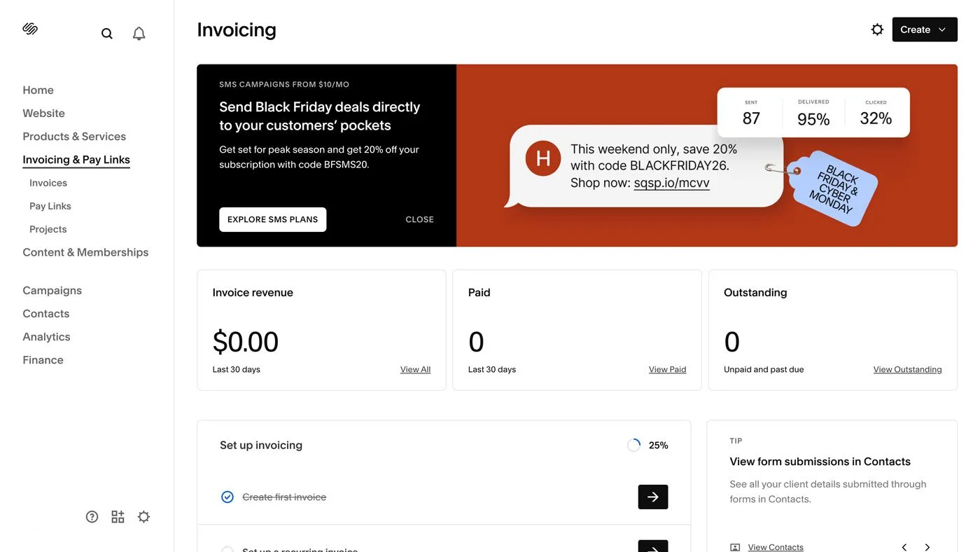Screen dimensions: 980x552
Task: Click View Outstanding link
Action: 907,369
